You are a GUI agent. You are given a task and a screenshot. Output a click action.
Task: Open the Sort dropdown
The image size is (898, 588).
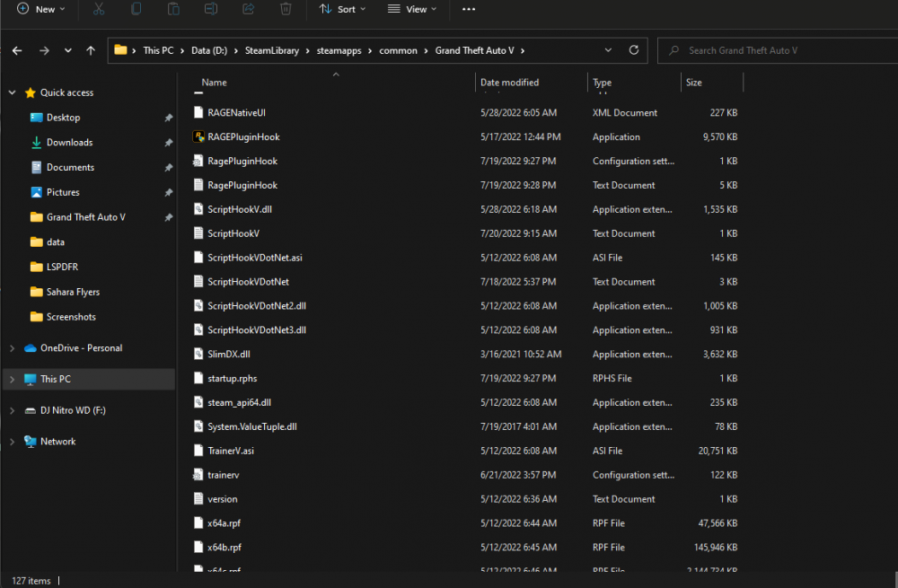click(x=342, y=9)
